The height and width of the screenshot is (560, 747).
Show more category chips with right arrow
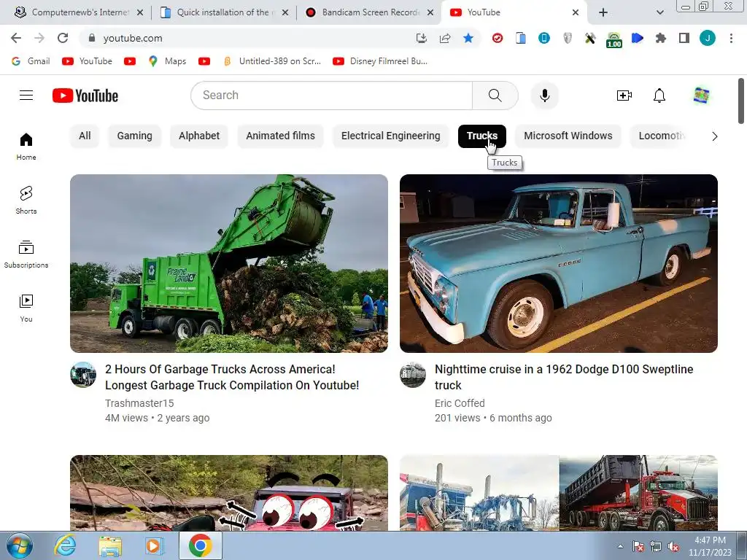pyautogui.click(x=714, y=136)
